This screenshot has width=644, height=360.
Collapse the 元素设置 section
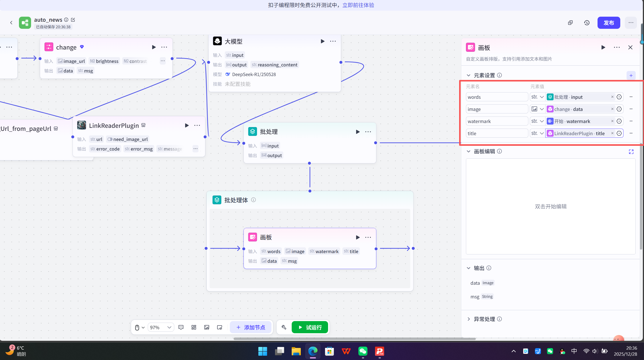pos(468,75)
